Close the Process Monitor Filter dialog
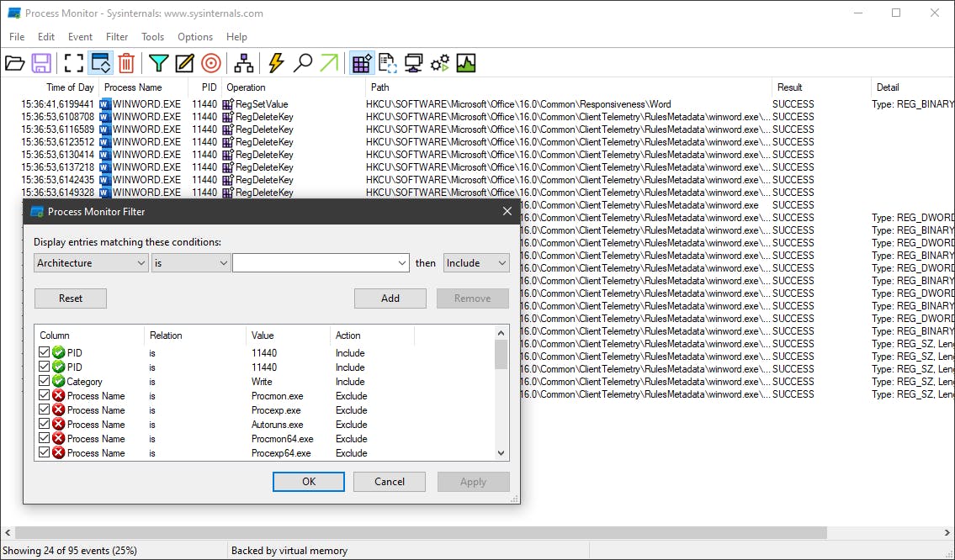The width and height of the screenshot is (955, 560). 507,211
